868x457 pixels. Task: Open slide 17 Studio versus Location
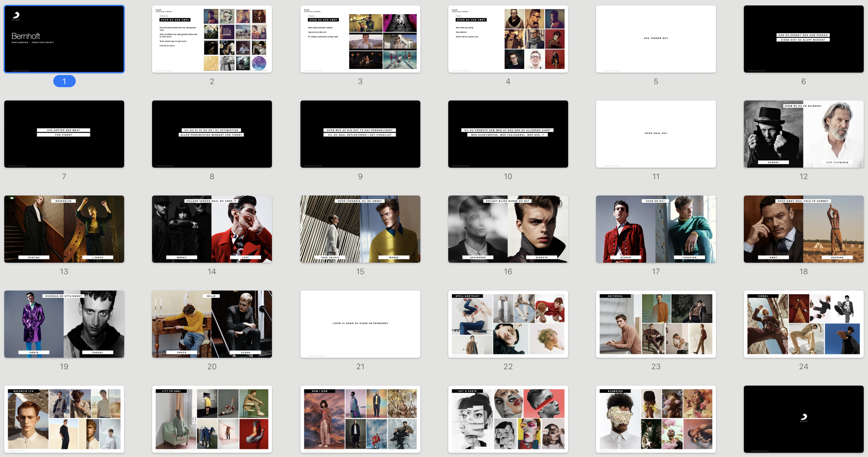(656, 229)
